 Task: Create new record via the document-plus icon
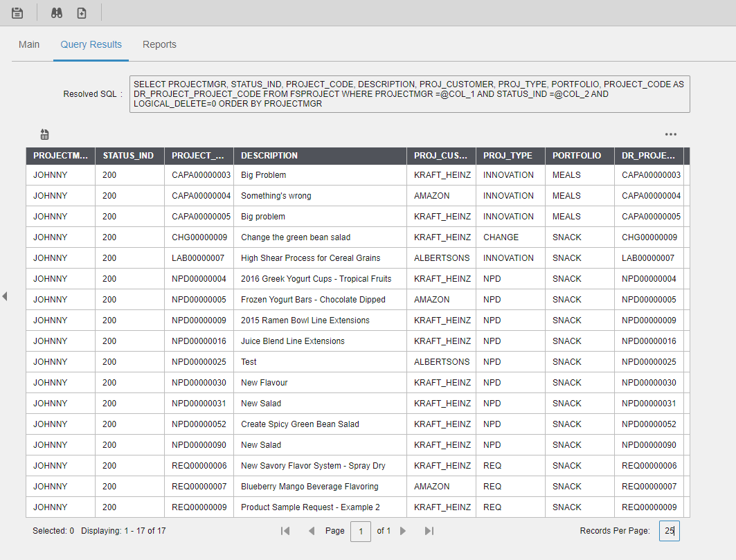(x=81, y=12)
